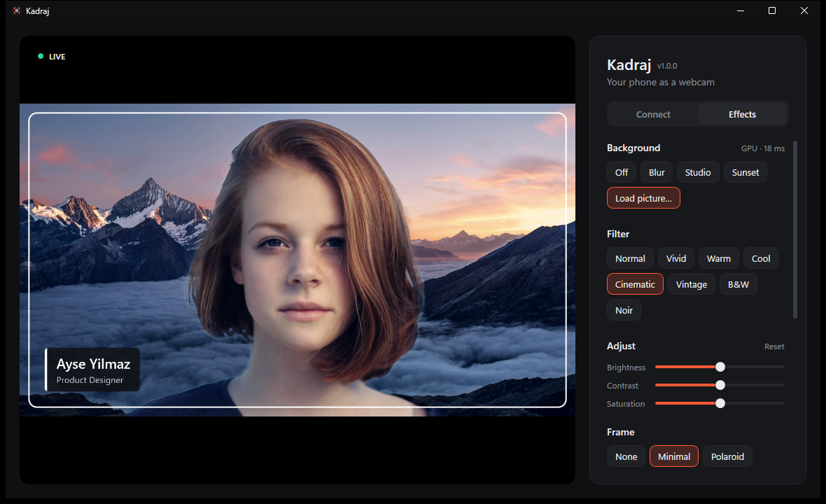Screen dimensions: 826x504
Task: Pick the Sunset background
Action: click(x=745, y=172)
